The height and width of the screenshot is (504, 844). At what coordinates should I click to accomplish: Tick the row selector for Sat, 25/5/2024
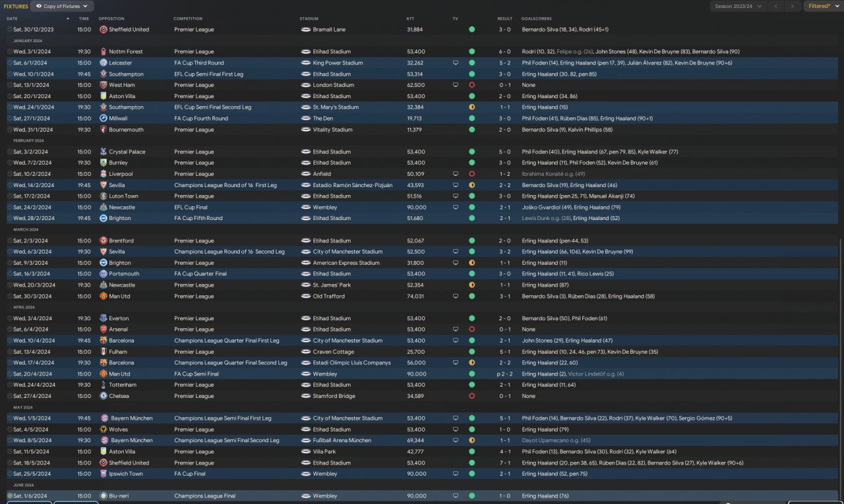point(10,474)
